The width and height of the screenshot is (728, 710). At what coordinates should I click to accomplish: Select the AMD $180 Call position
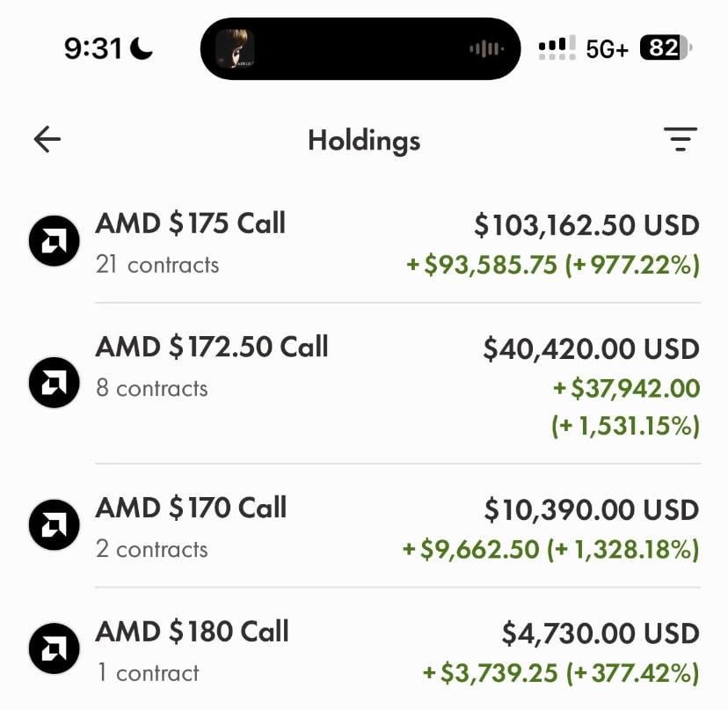pyautogui.click(x=192, y=632)
